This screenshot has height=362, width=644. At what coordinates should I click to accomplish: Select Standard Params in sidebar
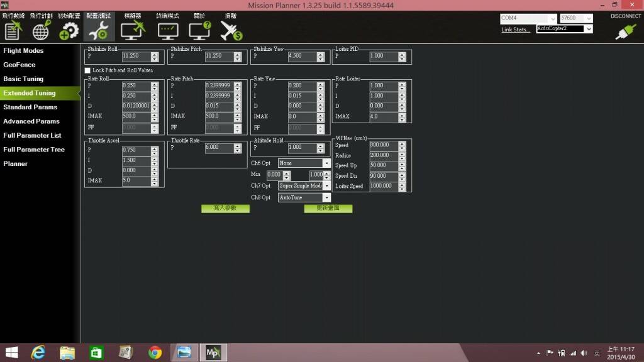30,107
